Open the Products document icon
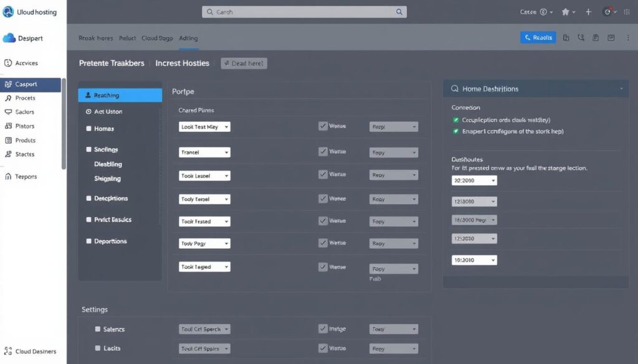Image resolution: width=638 pixels, height=364 pixels. tap(9, 140)
